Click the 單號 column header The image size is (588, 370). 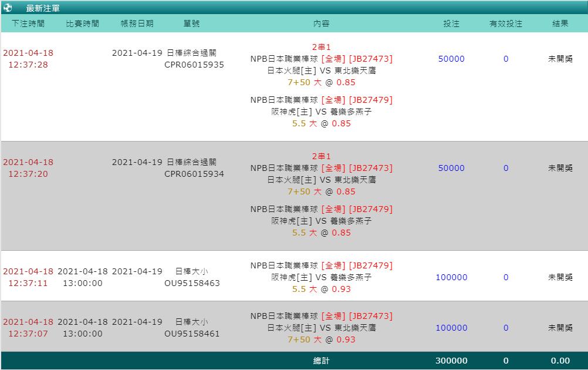pos(191,23)
